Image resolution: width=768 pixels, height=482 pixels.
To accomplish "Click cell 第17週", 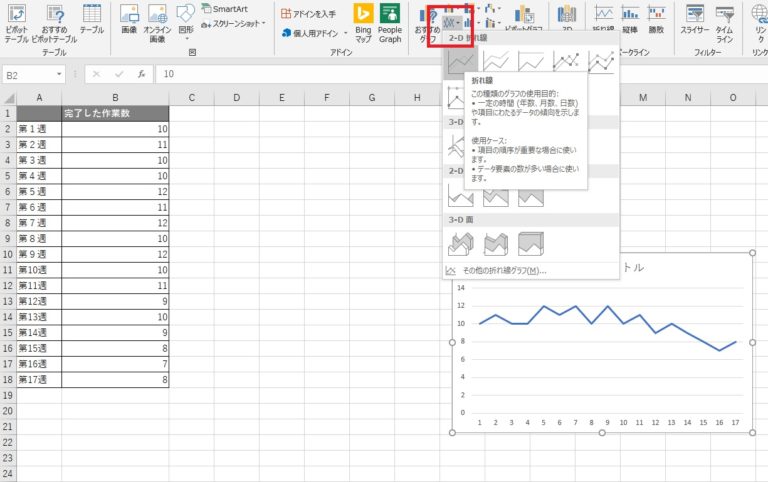I will pyautogui.click(x=39, y=380).
